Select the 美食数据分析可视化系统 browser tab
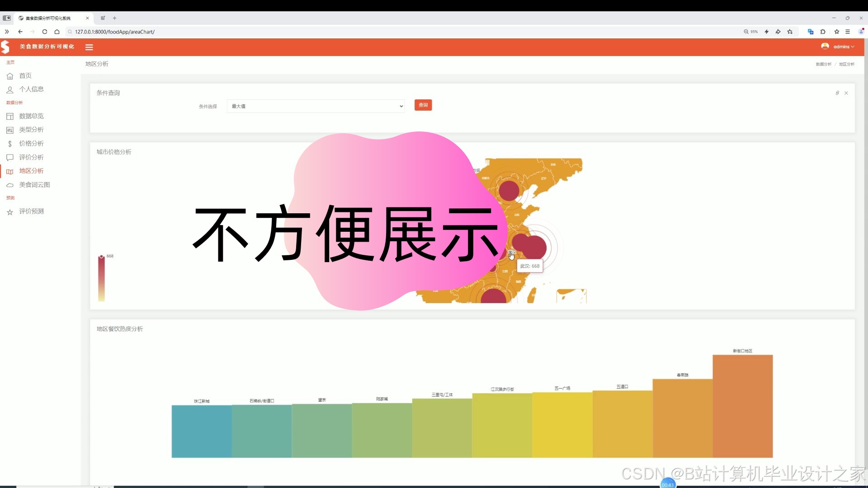This screenshot has width=868, height=488. click(x=53, y=18)
